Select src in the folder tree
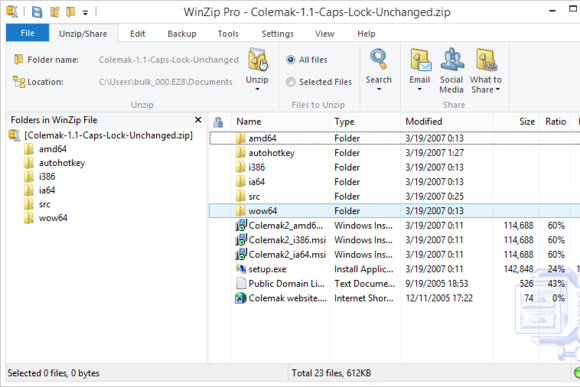Viewport: 580px width, 387px height. click(x=44, y=204)
